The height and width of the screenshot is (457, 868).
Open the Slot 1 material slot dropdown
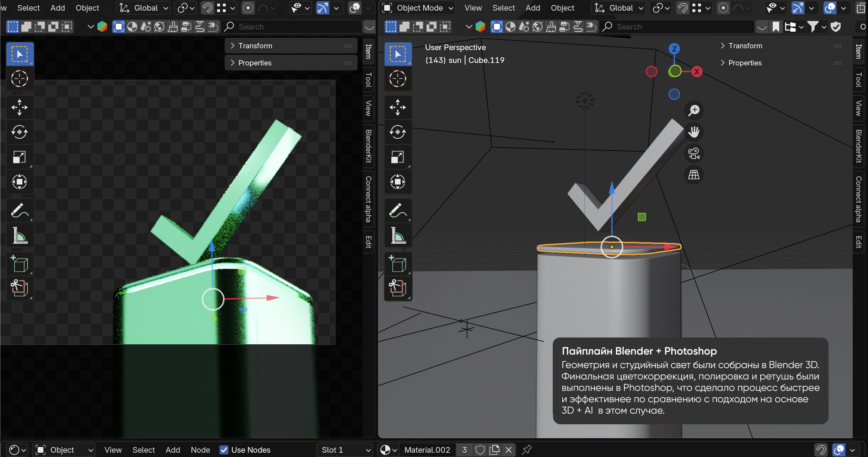point(345,450)
